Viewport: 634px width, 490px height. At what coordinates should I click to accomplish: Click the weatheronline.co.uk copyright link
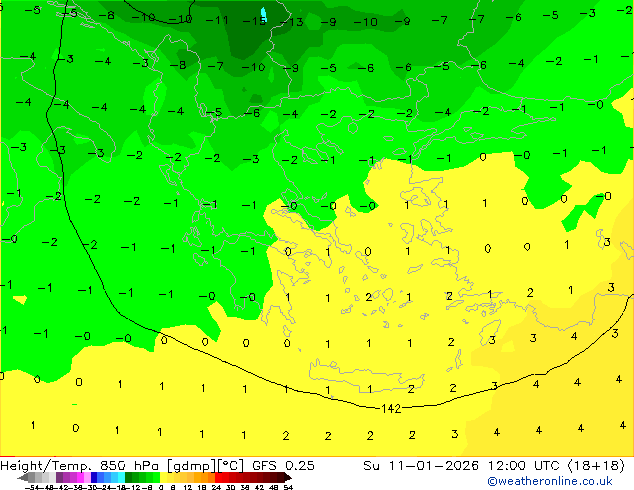click(x=550, y=481)
